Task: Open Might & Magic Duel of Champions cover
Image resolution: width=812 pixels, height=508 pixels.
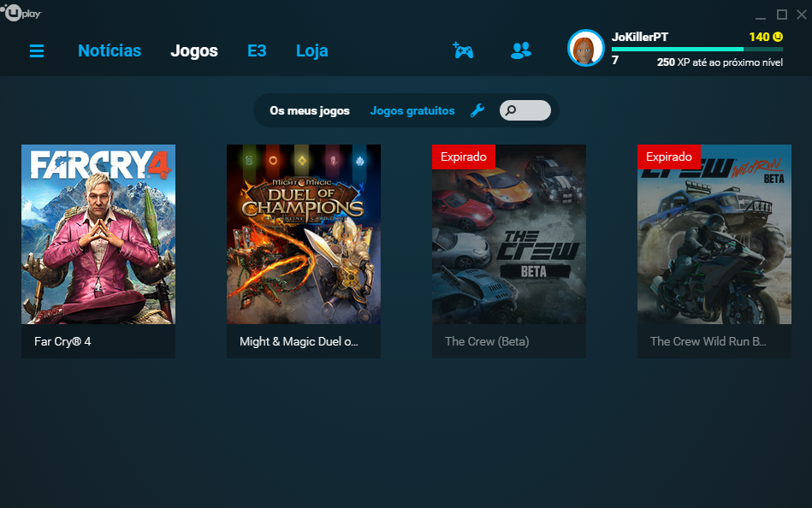Action: click(304, 234)
